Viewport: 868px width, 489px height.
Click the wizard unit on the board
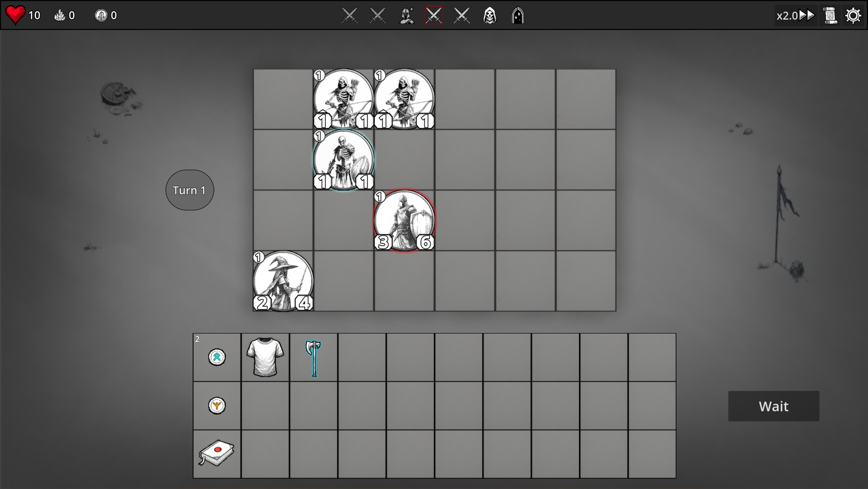[283, 281]
